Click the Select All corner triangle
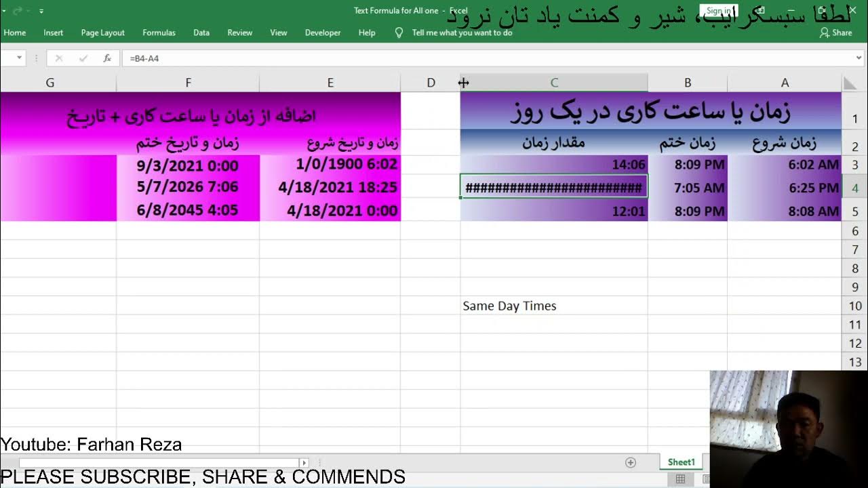 tap(849, 83)
